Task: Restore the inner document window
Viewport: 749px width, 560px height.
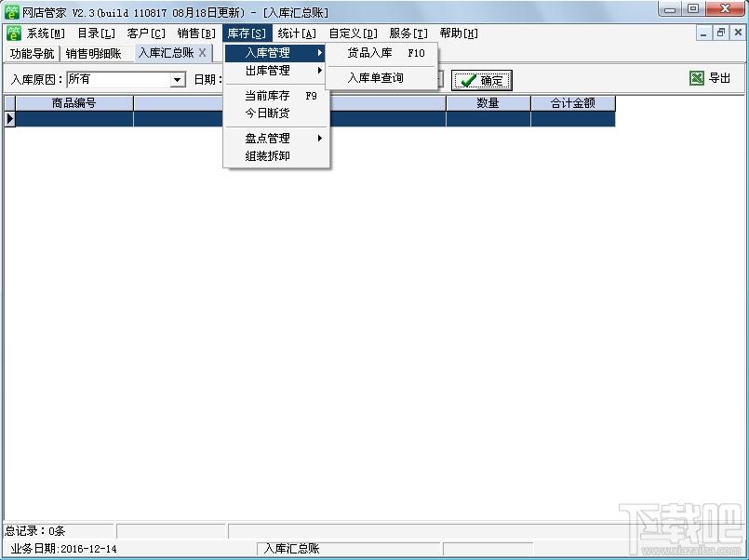Action: [720, 33]
